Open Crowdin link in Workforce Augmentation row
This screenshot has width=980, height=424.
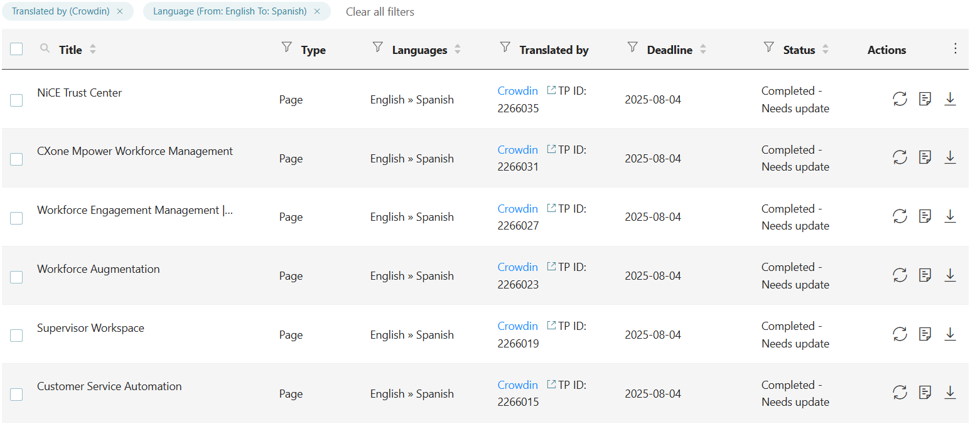(517, 267)
